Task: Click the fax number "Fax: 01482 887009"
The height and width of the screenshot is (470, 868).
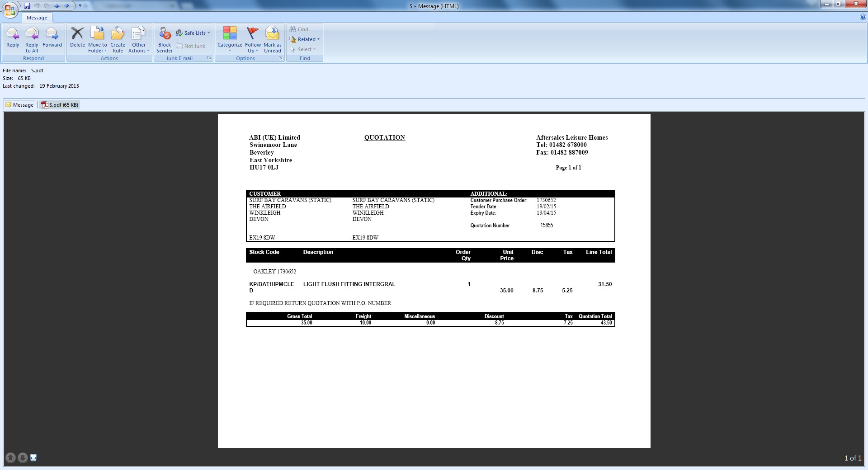Action: pyautogui.click(x=562, y=152)
